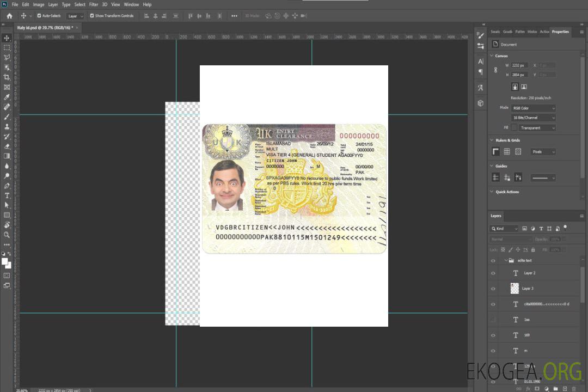588x392 pixels.
Task: Hide the Layer 2 text layer
Action: click(x=493, y=273)
